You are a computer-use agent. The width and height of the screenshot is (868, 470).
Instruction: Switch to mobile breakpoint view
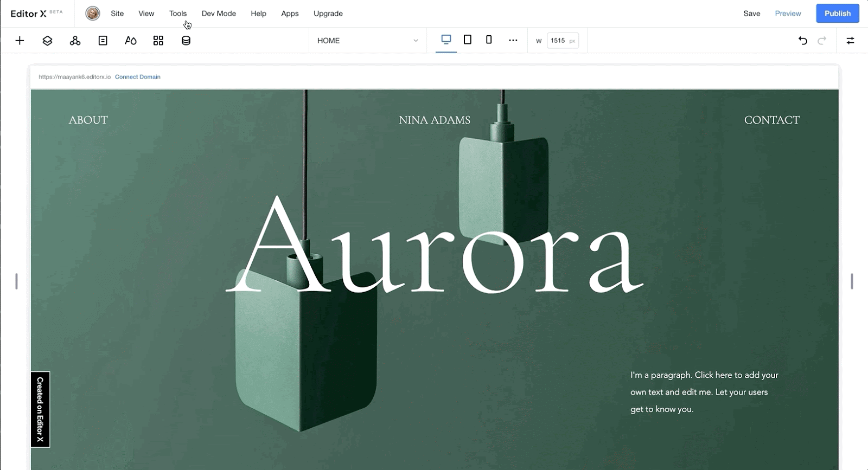[x=489, y=40]
